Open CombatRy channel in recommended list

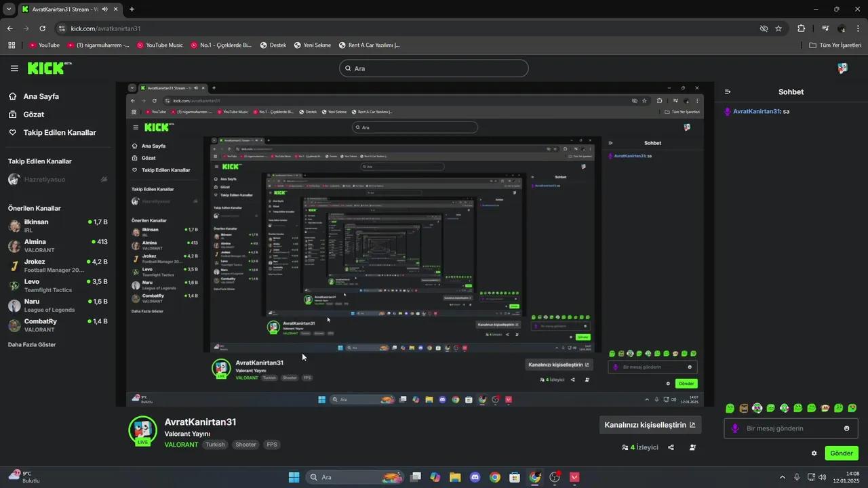click(x=58, y=325)
